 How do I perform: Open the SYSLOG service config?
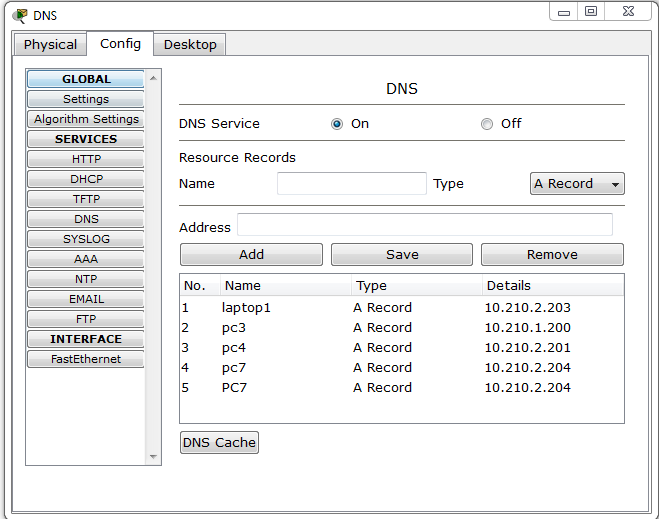[x=86, y=239]
